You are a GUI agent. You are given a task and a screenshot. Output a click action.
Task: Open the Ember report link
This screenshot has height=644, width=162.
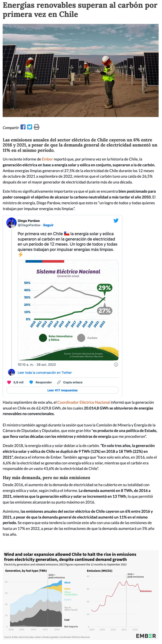click(47, 159)
